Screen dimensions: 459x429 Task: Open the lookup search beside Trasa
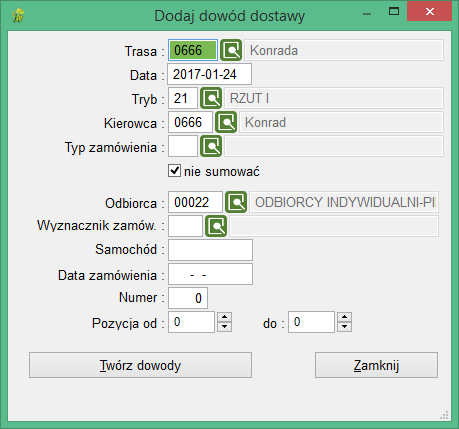tap(231, 50)
